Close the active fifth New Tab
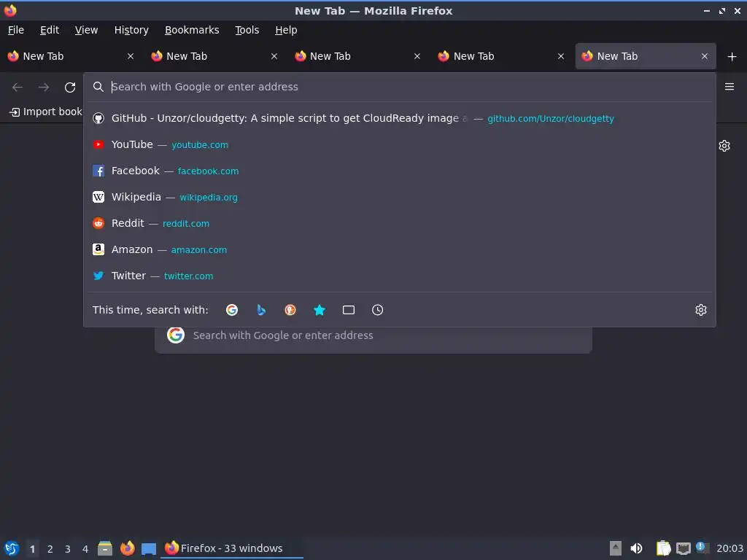Image resolution: width=747 pixels, height=560 pixels. (x=705, y=56)
